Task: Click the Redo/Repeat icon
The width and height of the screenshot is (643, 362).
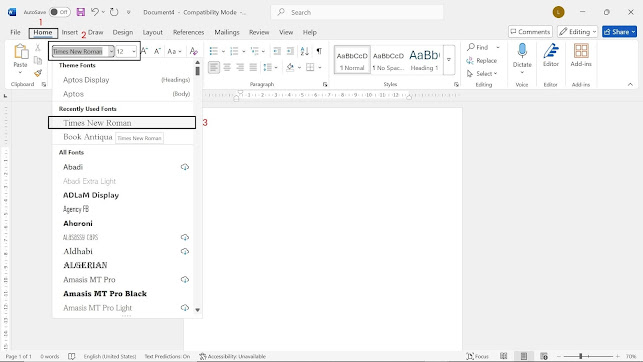Action: coord(114,12)
